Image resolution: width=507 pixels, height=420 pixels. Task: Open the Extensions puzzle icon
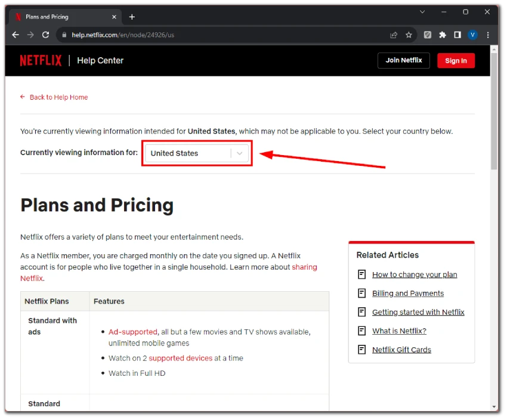pyautogui.click(x=443, y=35)
